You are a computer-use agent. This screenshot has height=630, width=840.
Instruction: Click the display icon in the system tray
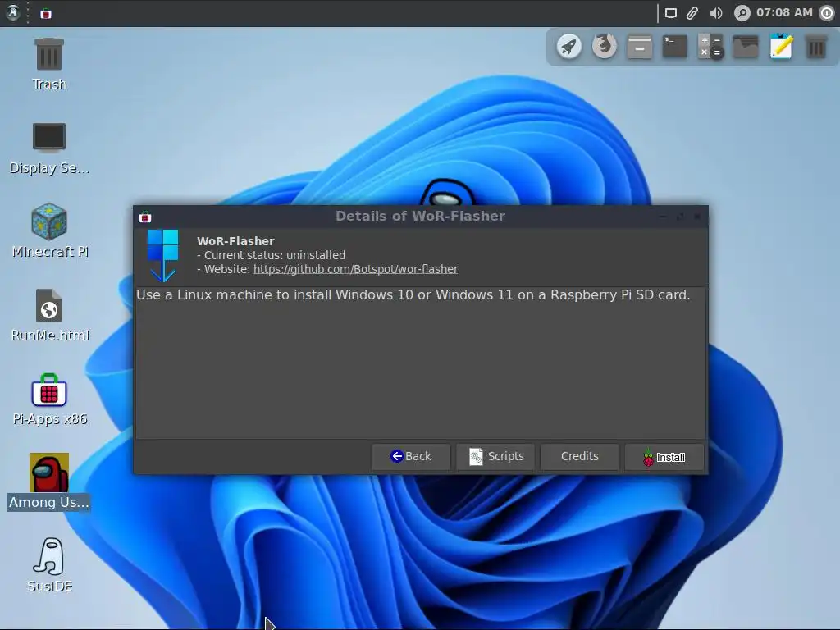[671, 13]
